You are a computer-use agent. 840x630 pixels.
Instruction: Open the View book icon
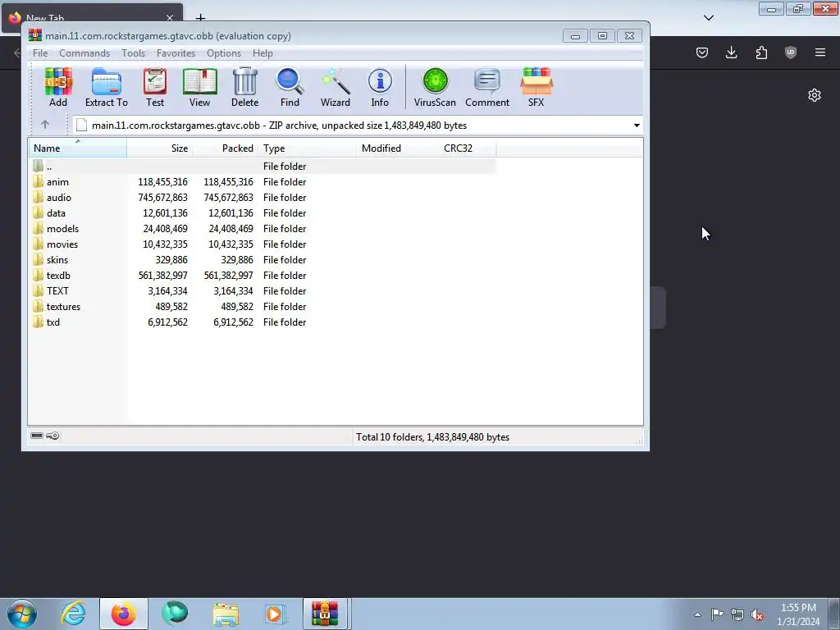(199, 87)
